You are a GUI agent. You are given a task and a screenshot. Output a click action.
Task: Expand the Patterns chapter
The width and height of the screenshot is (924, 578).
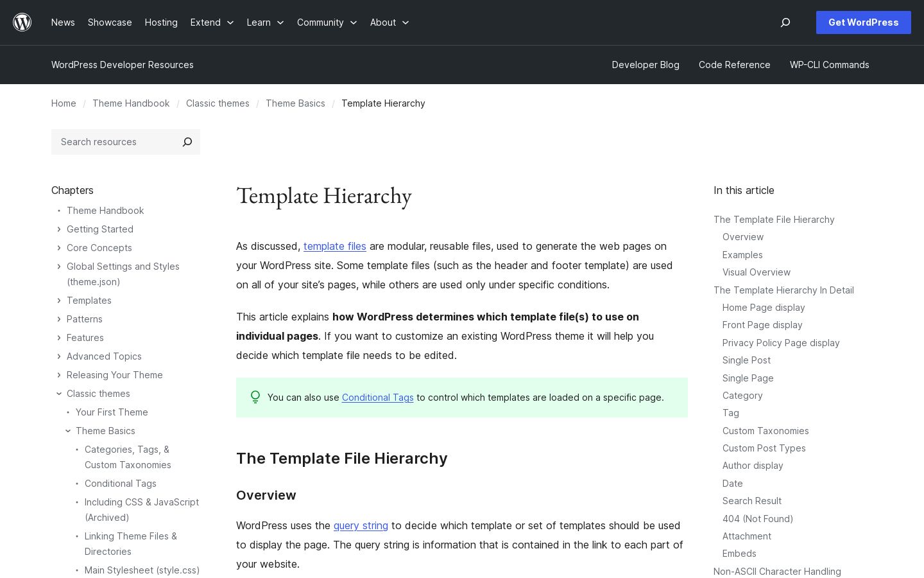coord(59,319)
